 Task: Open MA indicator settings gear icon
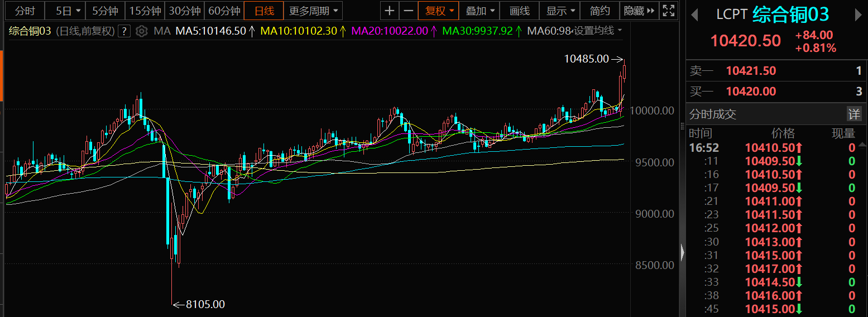pos(142,31)
